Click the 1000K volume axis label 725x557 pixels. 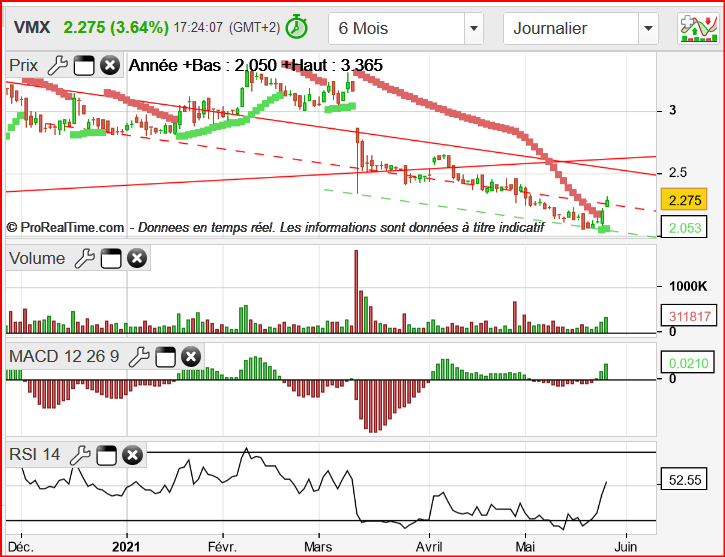coord(688,287)
